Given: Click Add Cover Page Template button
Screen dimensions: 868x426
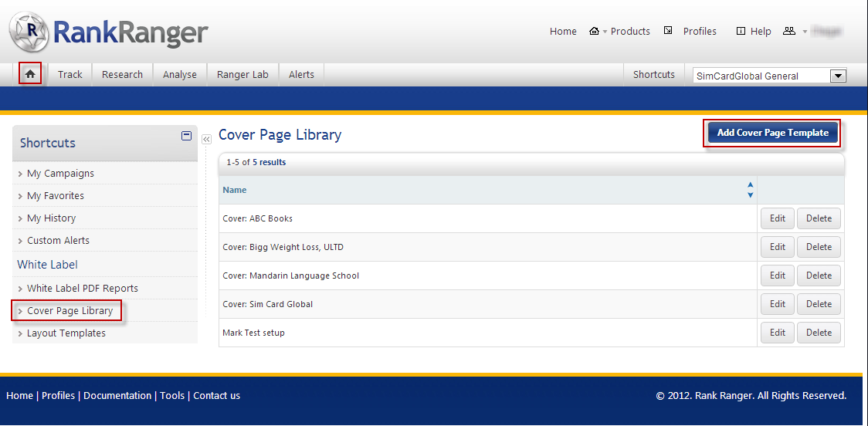Looking at the screenshot, I should tap(772, 133).
